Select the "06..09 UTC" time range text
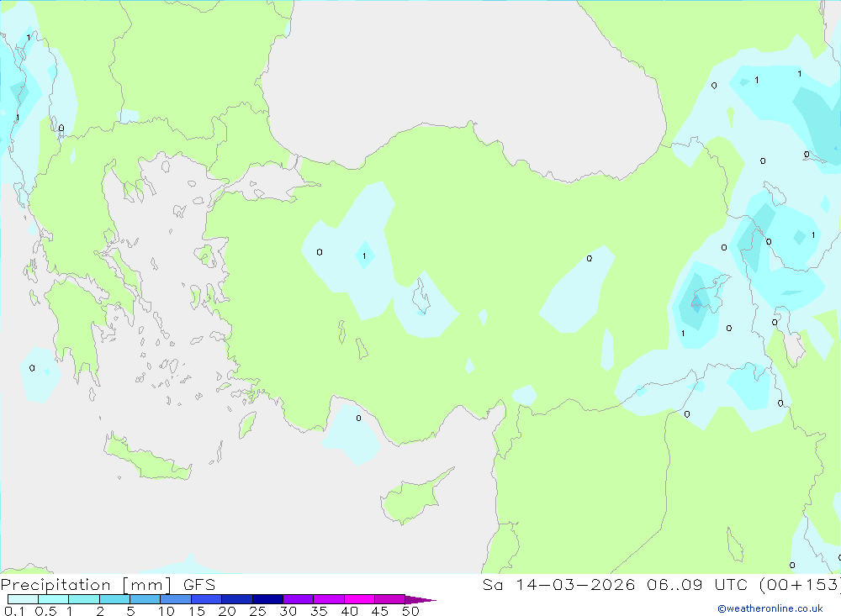841x616 pixels. coord(696,585)
